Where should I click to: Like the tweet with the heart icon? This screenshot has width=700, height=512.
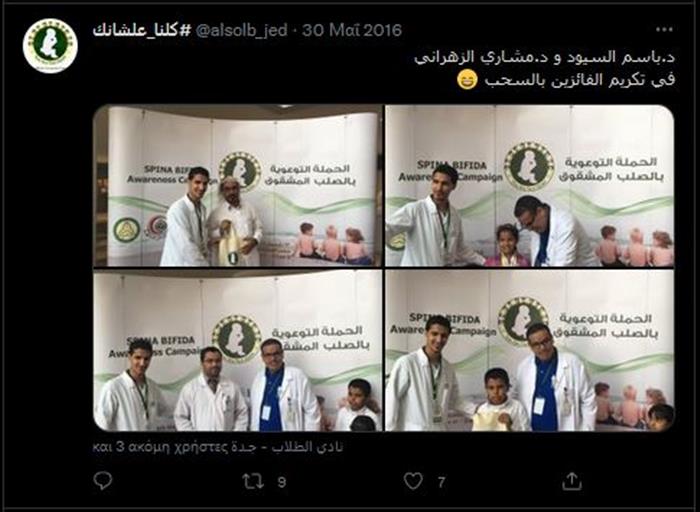(413, 481)
